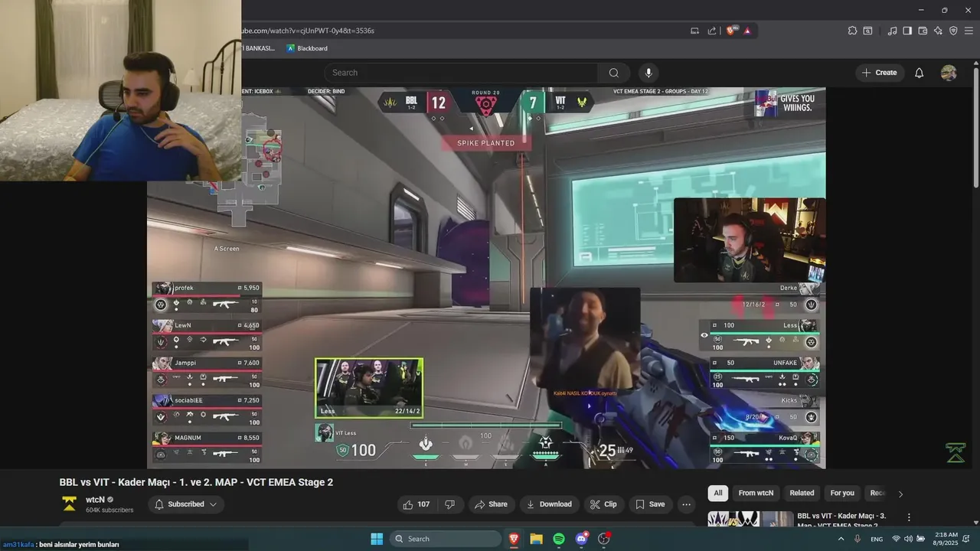Open Brave Shields lion icon in address bar
The width and height of the screenshot is (980, 551).
[730, 31]
